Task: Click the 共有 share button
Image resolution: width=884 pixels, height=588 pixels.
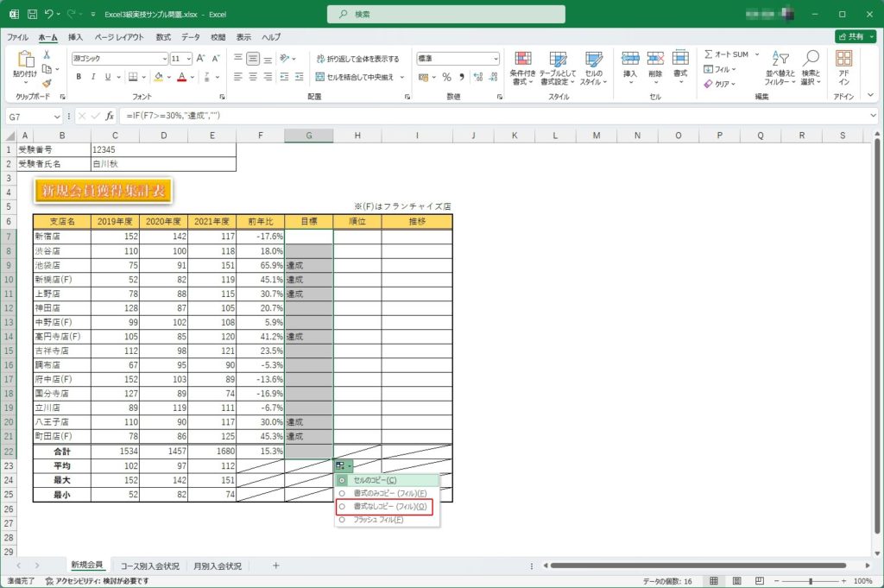Action: point(855,37)
